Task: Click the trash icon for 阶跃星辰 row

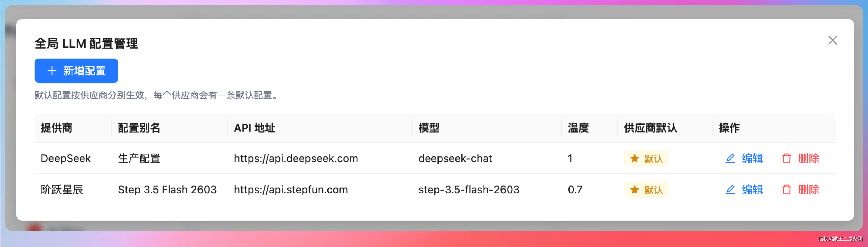Action: coord(787,190)
